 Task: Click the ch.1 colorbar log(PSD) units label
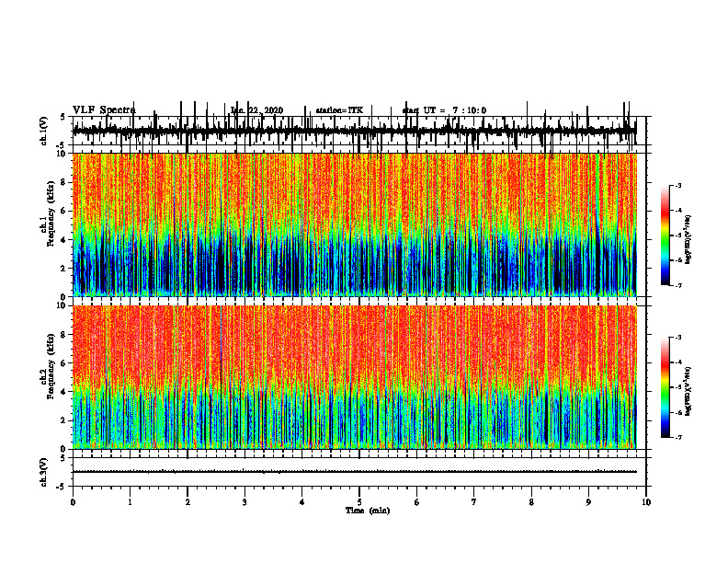coord(688,239)
